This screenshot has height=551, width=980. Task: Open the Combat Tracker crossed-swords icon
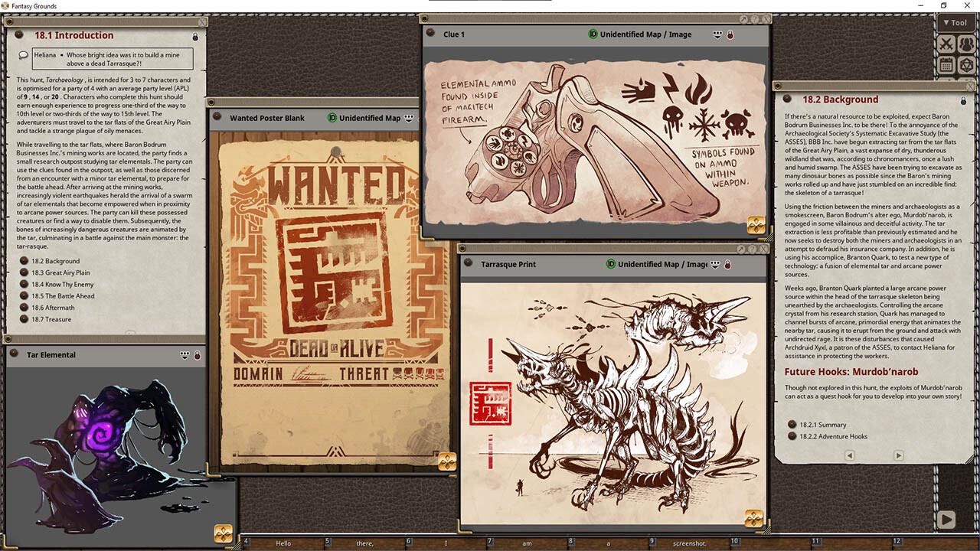[946, 44]
